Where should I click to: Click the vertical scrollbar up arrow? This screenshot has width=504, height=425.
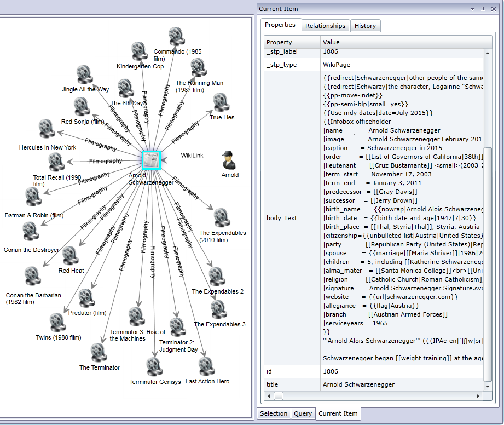(x=488, y=53)
